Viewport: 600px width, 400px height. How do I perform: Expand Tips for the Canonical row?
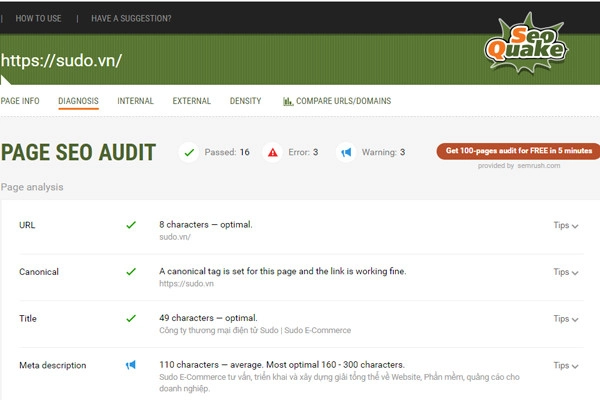pos(566,272)
